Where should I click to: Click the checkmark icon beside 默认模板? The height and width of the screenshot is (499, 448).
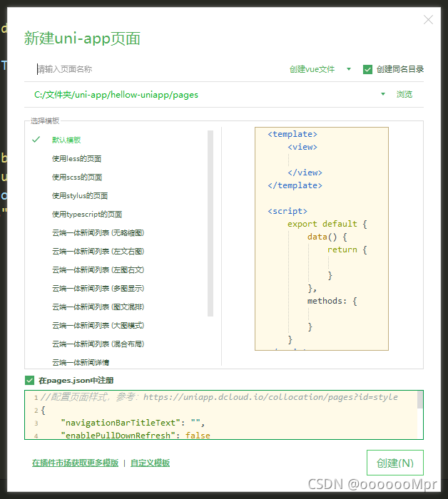click(36, 140)
